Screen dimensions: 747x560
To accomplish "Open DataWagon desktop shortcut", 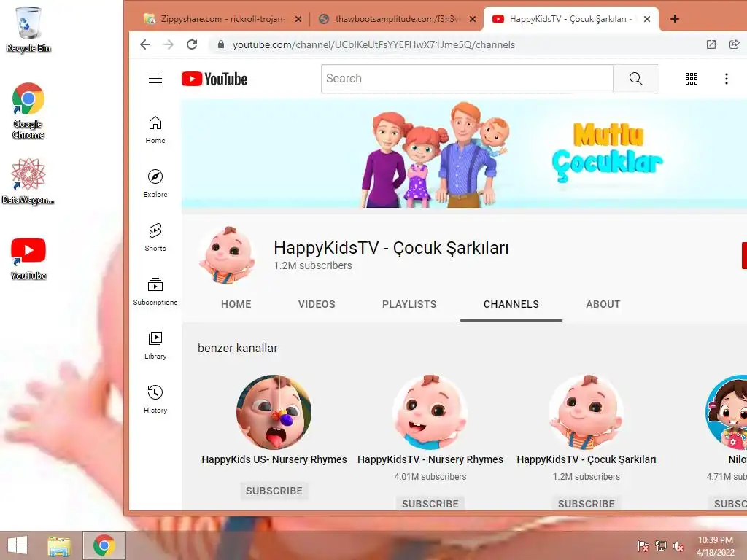I will (28, 182).
